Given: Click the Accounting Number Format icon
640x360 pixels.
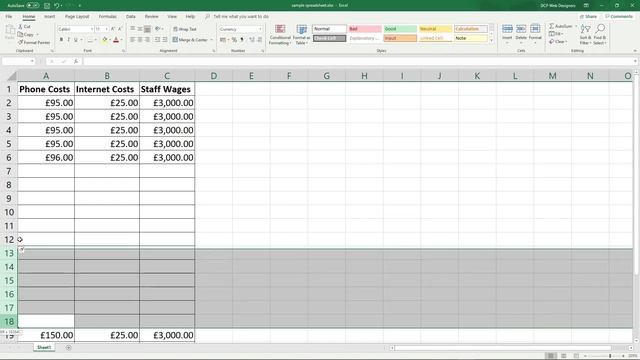Looking at the screenshot, I should (222, 40).
